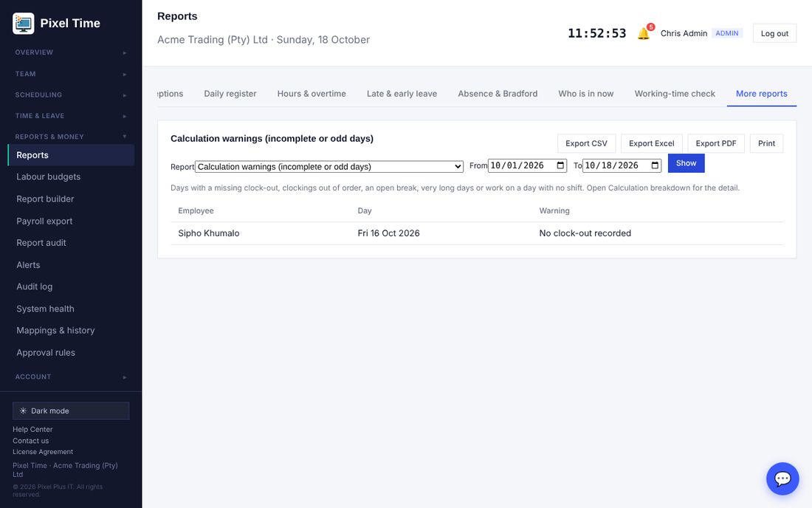The width and height of the screenshot is (812, 508).
Task: Open Report audit in the sidebar
Action: (x=71, y=243)
